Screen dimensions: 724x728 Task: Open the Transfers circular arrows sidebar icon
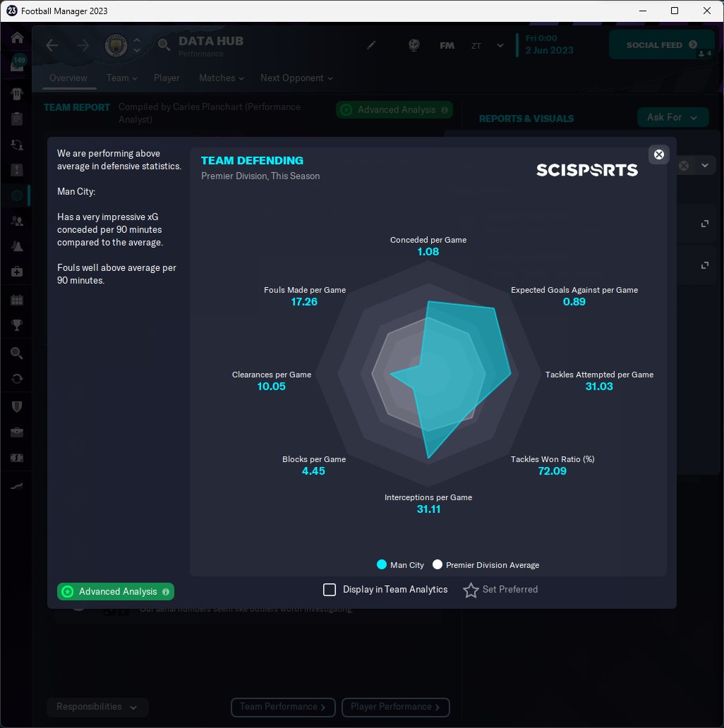click(x=17, y=379)
